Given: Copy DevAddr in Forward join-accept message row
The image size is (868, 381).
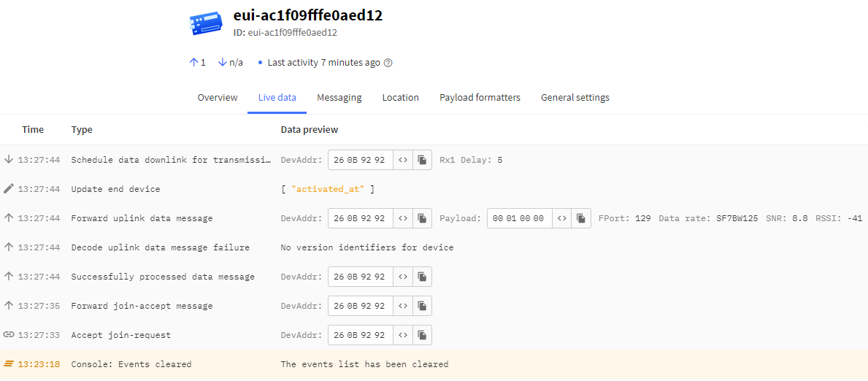Looking at the screenshot, I should [422, 306].
